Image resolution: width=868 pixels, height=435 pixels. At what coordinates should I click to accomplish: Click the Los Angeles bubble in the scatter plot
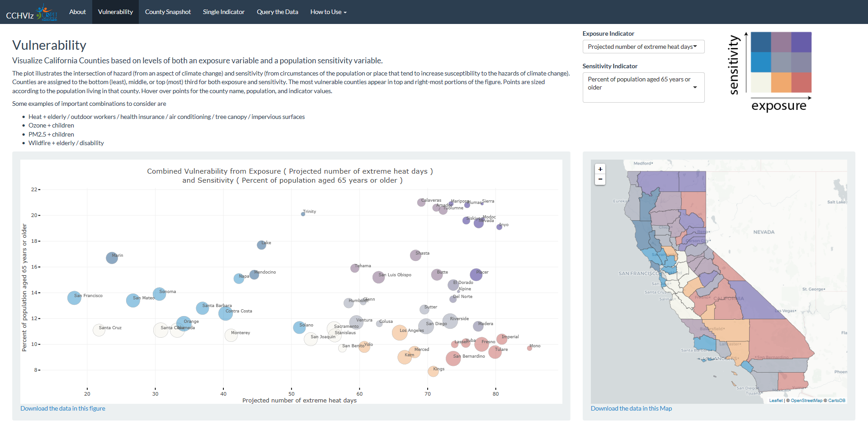coord(399,332)
